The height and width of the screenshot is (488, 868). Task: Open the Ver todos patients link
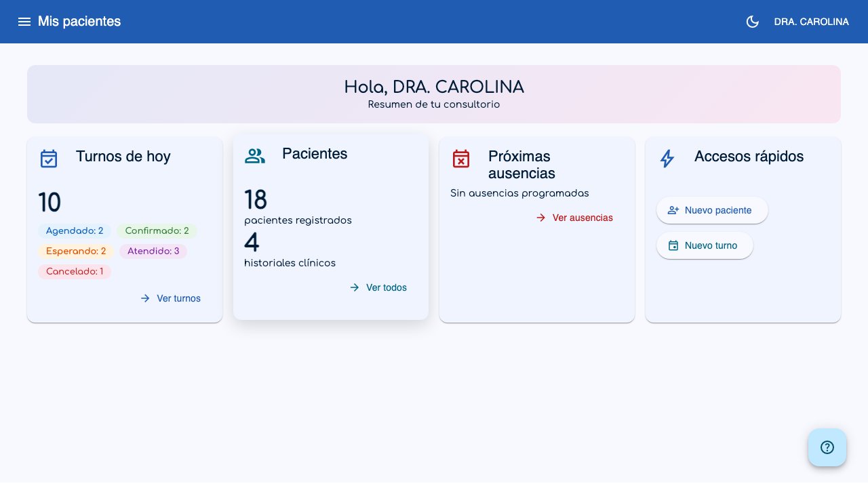click(x=378, y=287)
